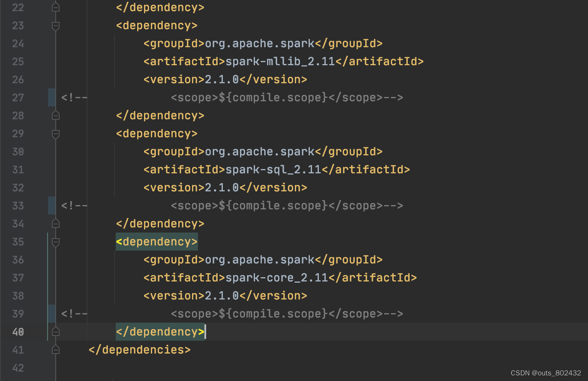
Task: Click the fold-end marker at line 40
Action: pos(55,331)
